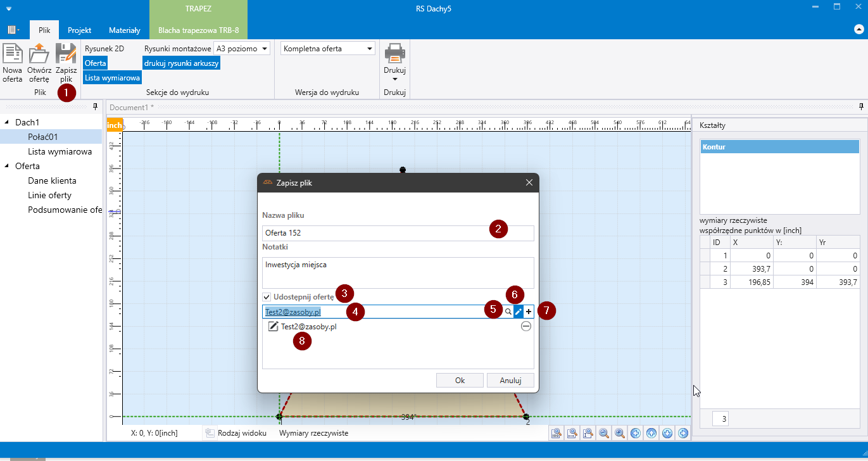Screen dimensions: 868x461
Task: Uncheck the Udostępnij ofertę checkbox
Action: point(267,297)
